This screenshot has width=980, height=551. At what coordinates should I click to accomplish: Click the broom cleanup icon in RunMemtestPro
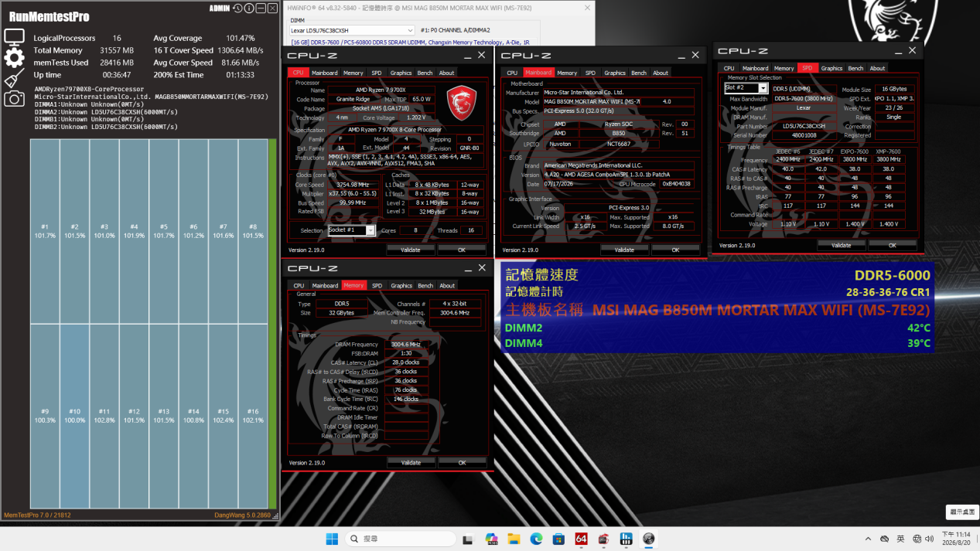tap(14, 78)
